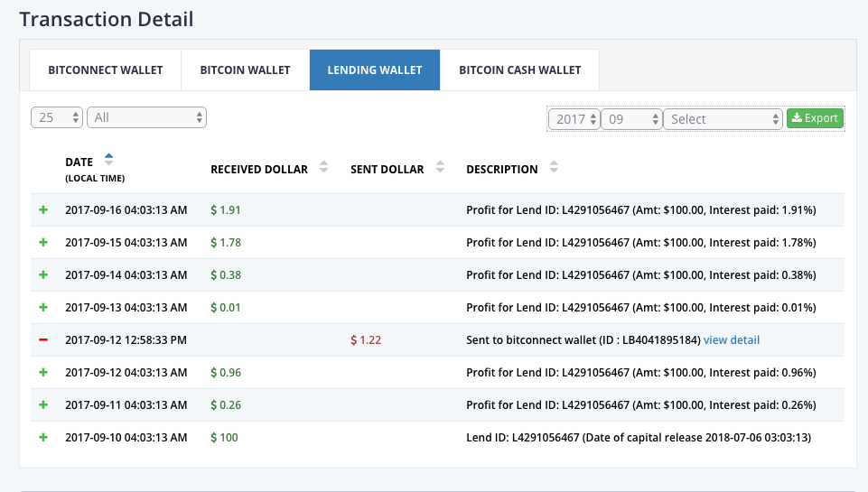Click description with Interest paid: 0.96%
The width and height of the screenshot is (868, 492).
[x=641, y=373]
